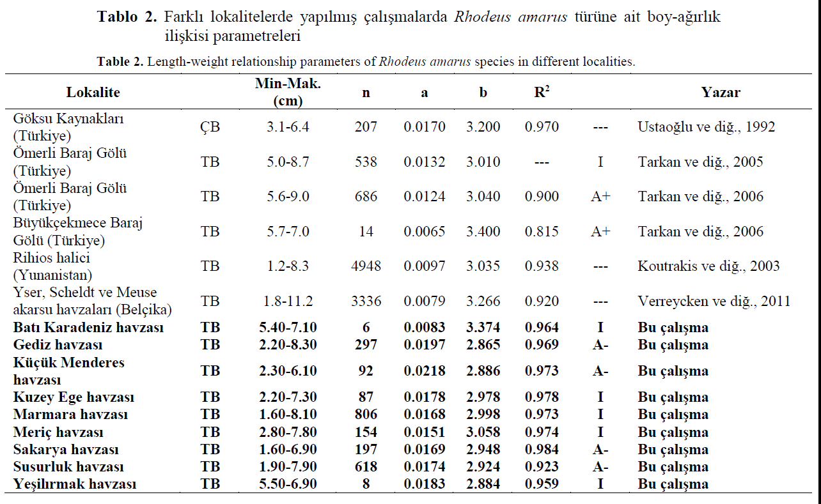Click sample size value 3336

pyautogui.click(x=366, y=301)
